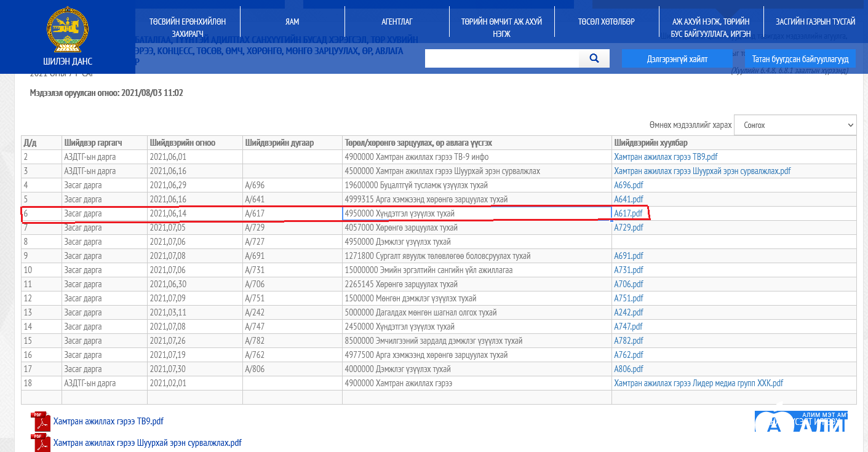This screenshot has width=868, height=452.
Task: Open Төрийн өмчит аж ахуй нэгж menu
Action: pos(501,28)
